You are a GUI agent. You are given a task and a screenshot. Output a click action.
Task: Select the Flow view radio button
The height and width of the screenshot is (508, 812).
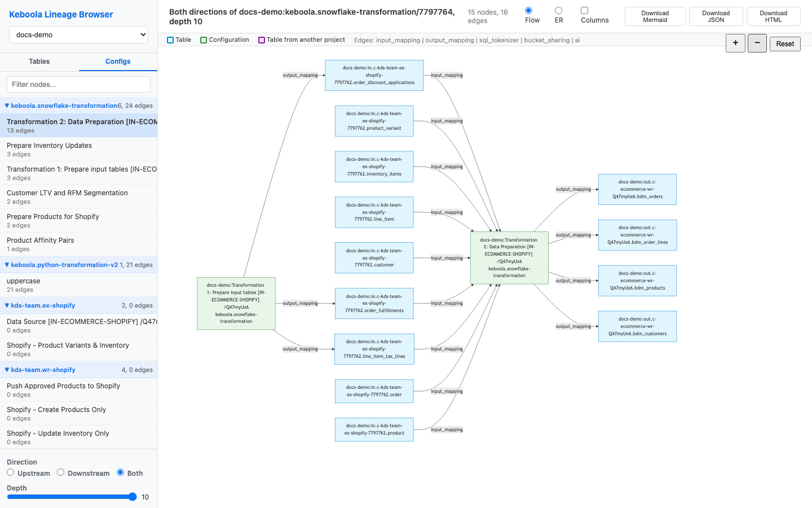click(x=528, y=10)
